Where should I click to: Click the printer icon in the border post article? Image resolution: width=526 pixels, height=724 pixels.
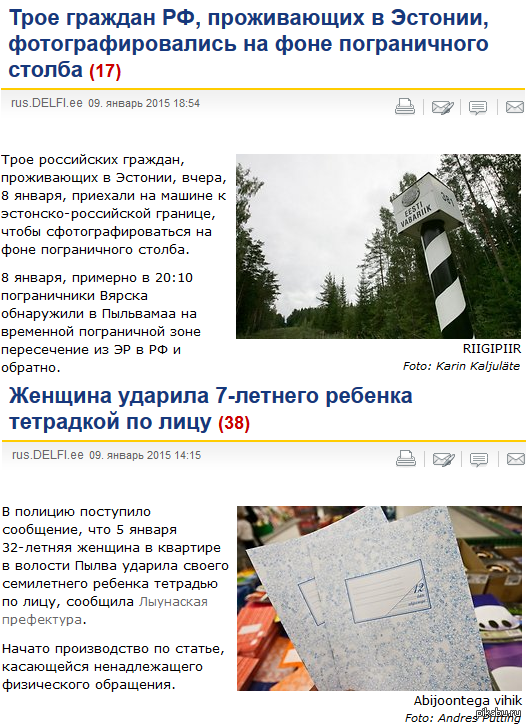pyautogui.click(x=405, y=106)
